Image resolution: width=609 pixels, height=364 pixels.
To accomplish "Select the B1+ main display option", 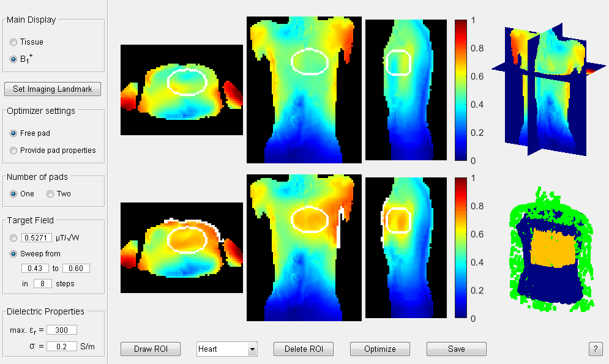I will click(13, 59).
